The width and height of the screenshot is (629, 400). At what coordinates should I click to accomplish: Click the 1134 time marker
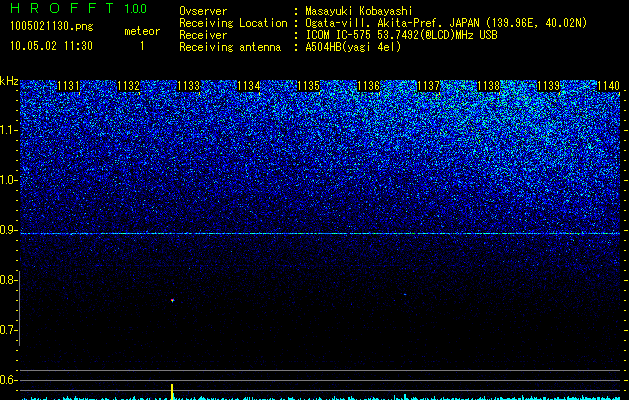(249, 86)
